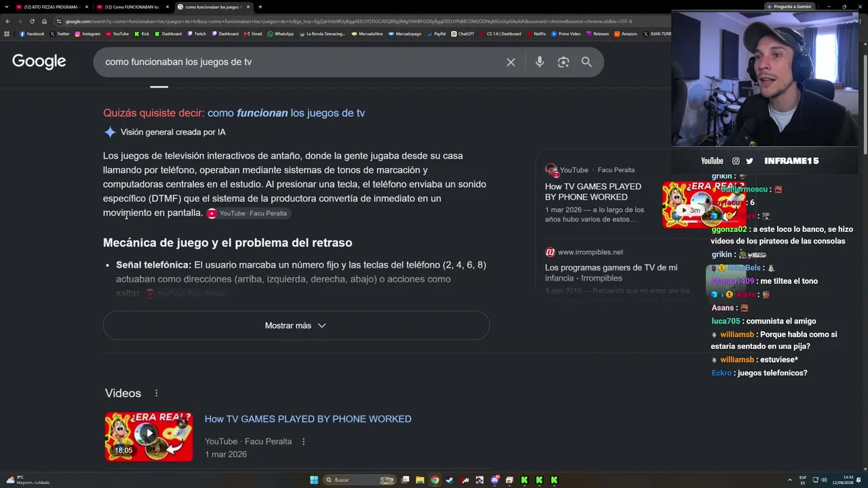
Task: Start voice search with the microphone icon
Action: tap(540, 62)
